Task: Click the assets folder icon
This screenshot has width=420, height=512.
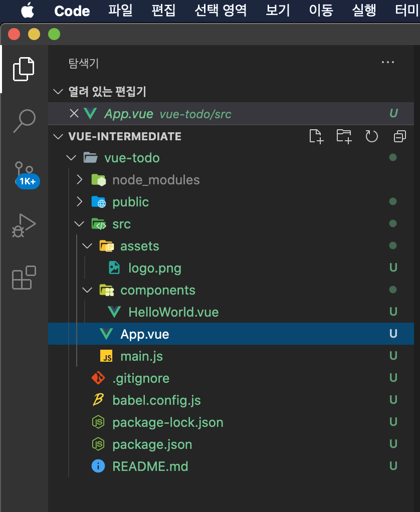Action: point(106,246)
